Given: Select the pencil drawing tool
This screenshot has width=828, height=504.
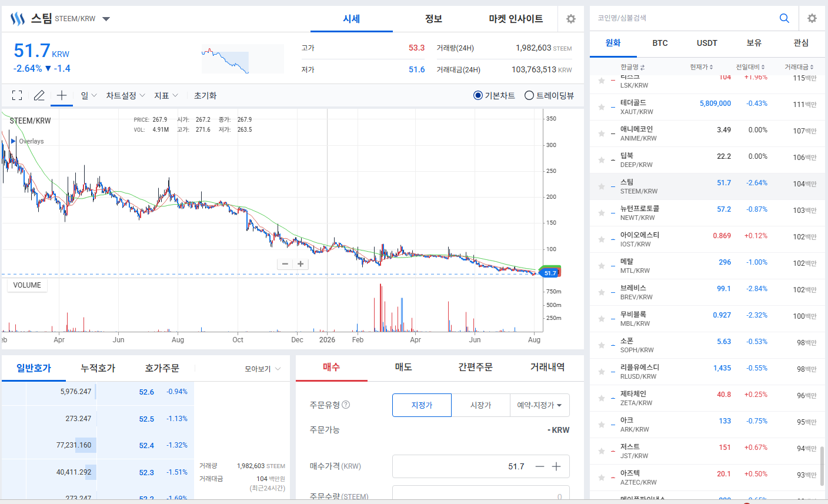Looking at the screenshot, I should pyautogui.click(x=39, y=95).
